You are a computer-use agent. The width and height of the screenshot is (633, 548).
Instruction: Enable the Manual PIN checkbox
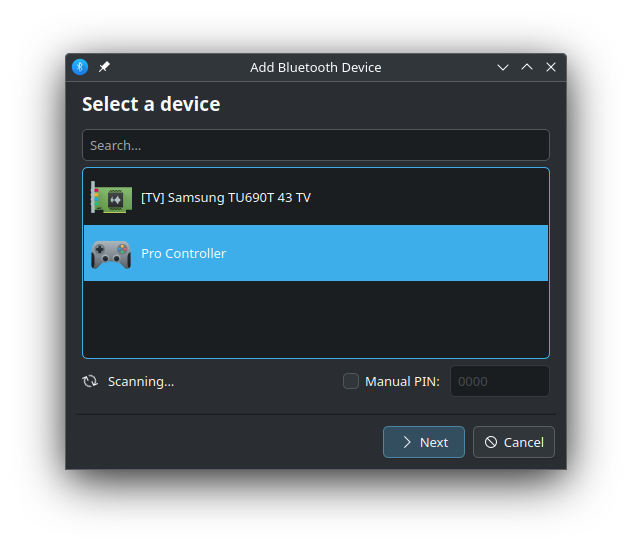pyautogui.click(x=351, y=381)
